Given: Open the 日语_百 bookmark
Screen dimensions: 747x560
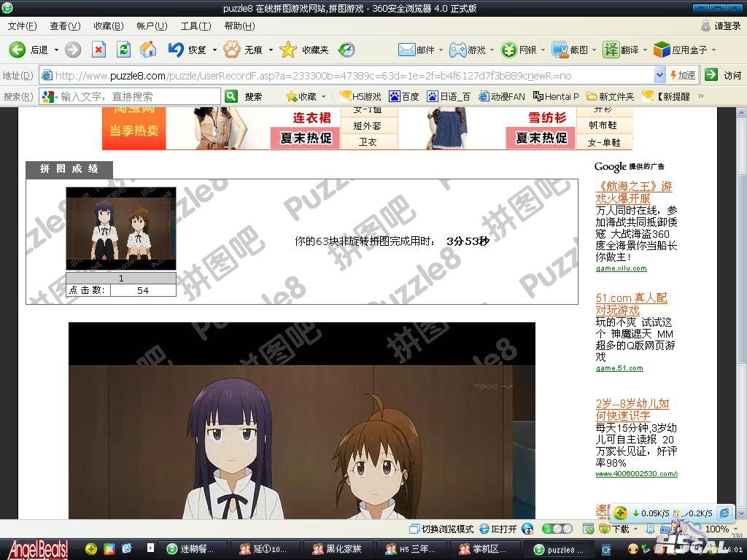Looking at the screenshot, I should tap(449, 97).
